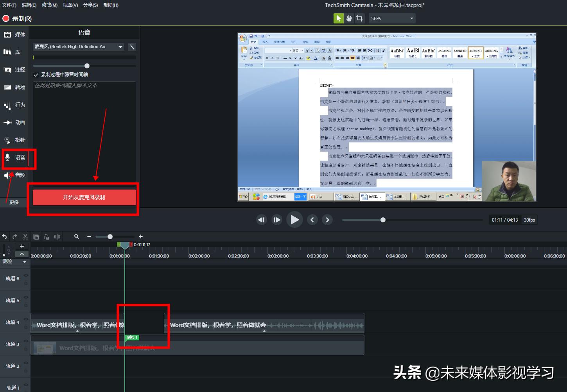Open the 媒体 (Media) panel

[x=14, y=34]
